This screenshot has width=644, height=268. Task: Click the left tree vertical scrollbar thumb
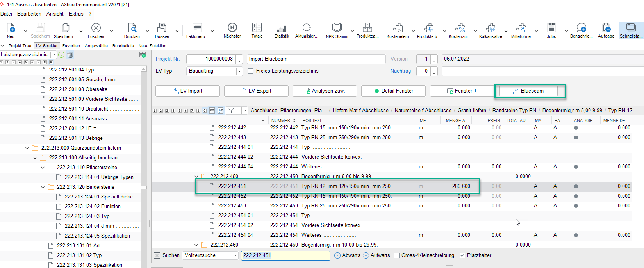pos(144,188)
